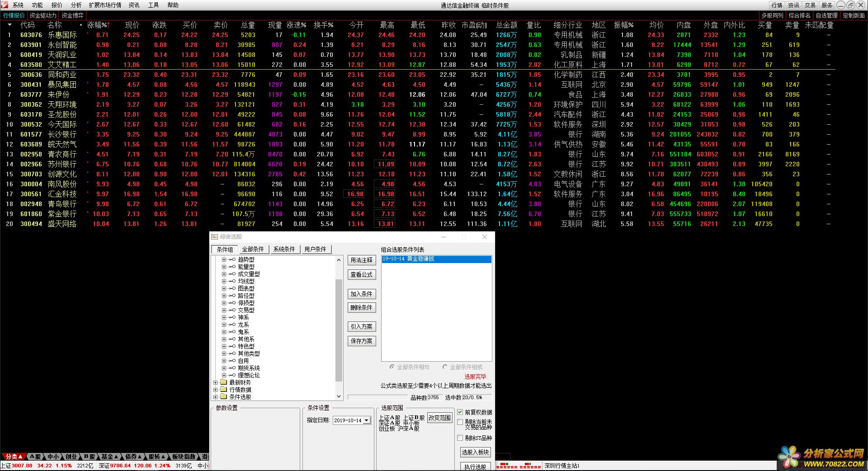Click the 最新财务 folder icon
The width and height of the screenshot is (868, 471).
tap(223, 382)
